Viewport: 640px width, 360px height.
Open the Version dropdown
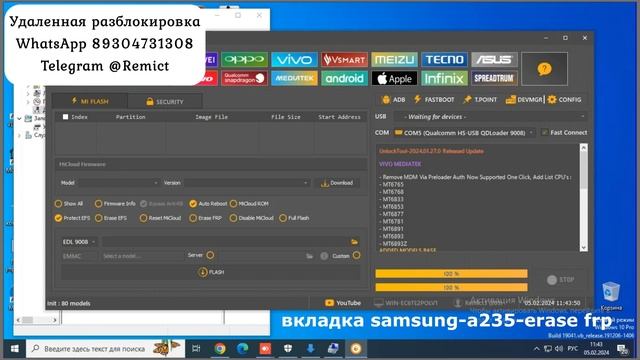click(x=247, y=183)
